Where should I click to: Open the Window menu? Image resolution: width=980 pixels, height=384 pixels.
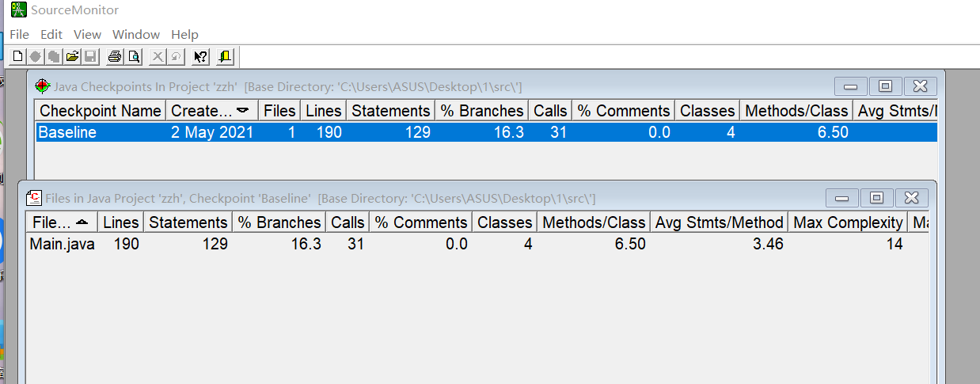point(136,35)
